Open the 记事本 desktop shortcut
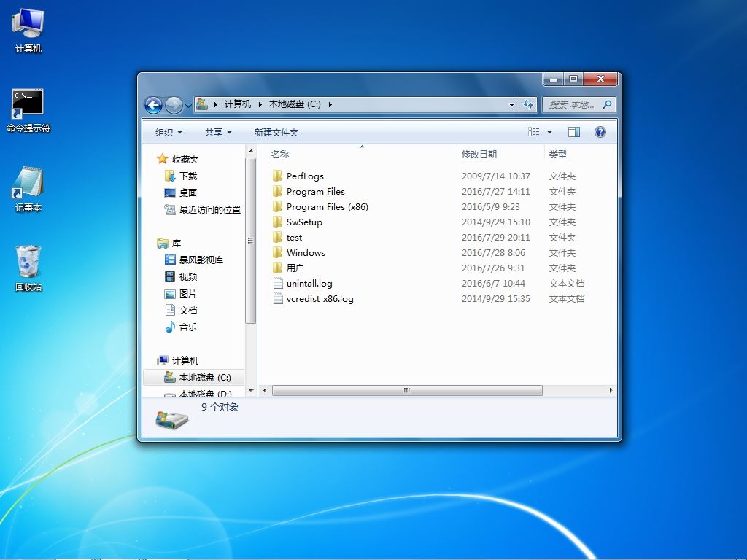747x560 pixels. pos(28,190)
